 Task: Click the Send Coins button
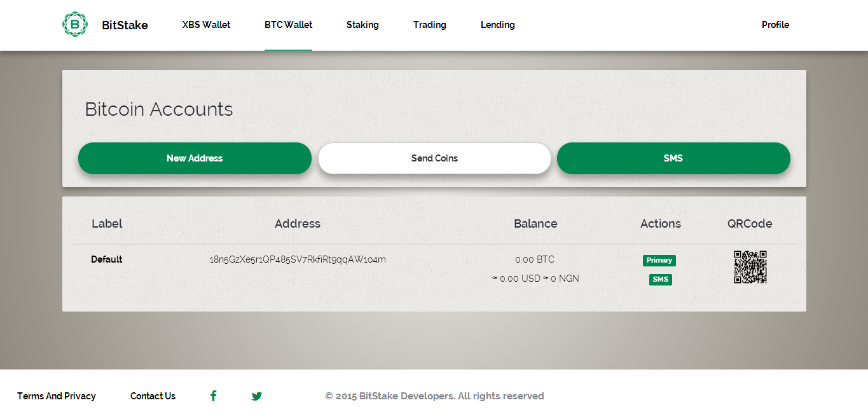434,158
